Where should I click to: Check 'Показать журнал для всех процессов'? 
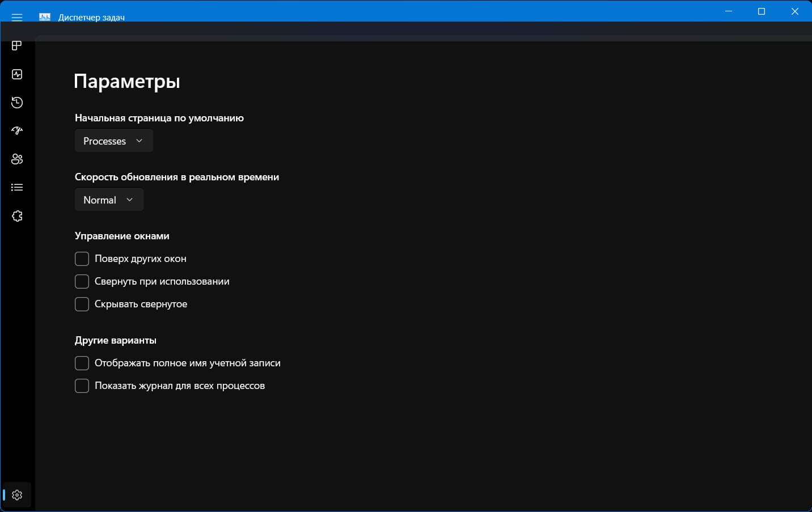(82, 386)
